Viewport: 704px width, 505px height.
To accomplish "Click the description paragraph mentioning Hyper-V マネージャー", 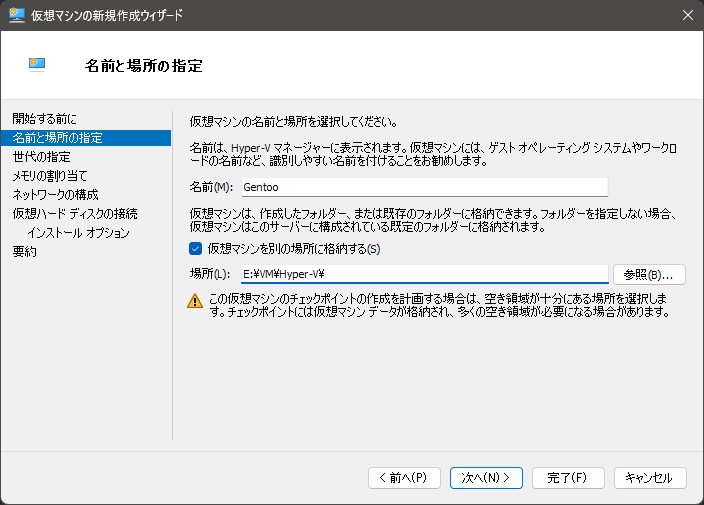I will pyautogui.click(x=433, y=154).
